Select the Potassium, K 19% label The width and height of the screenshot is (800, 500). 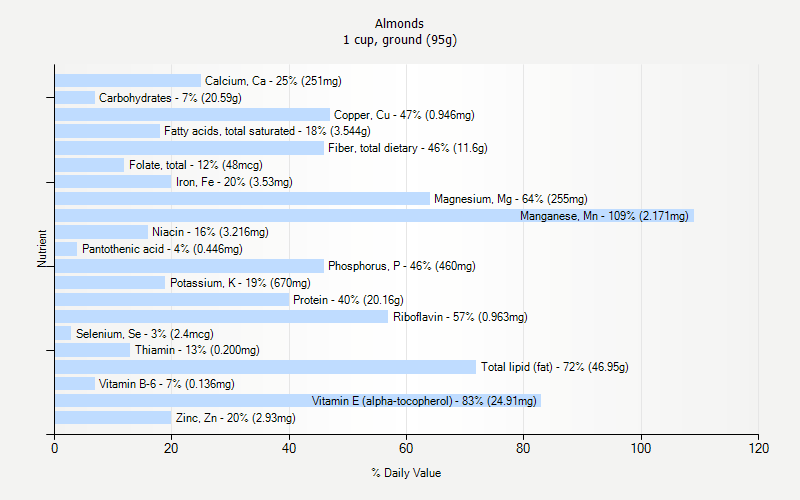240,283
